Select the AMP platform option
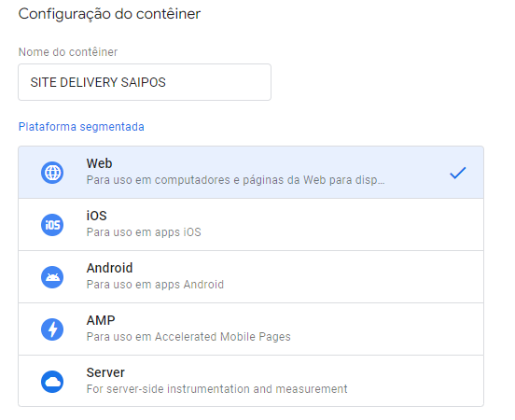515x420 pixels. pos(251,329)
